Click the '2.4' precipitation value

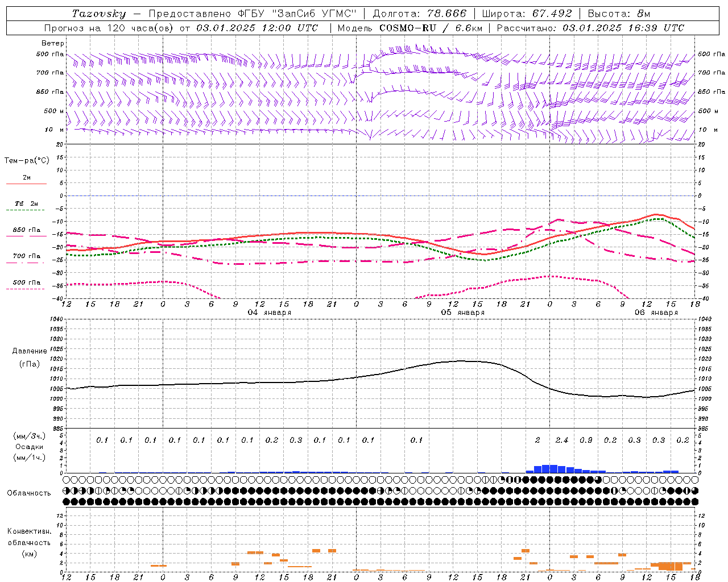click(561, 440)
